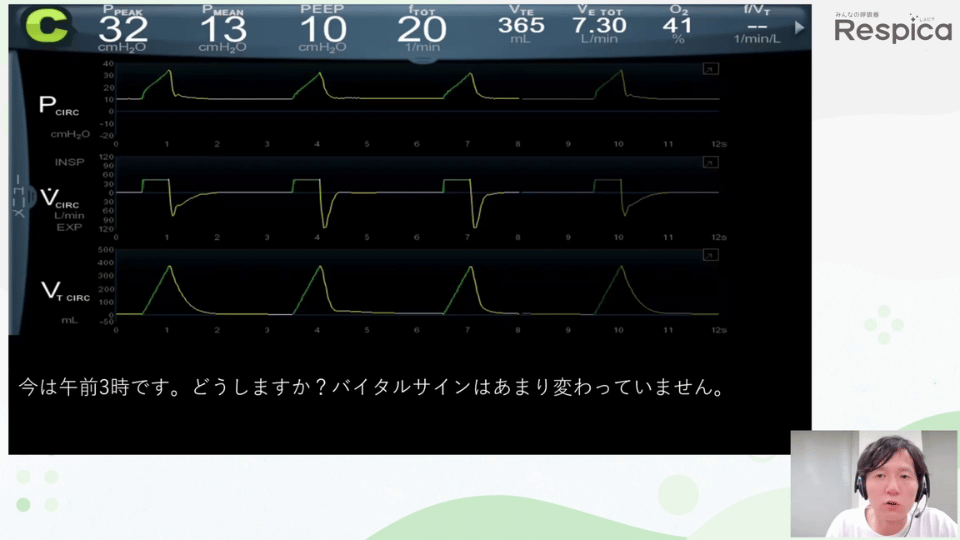Click the Japanese caption text below the waveforms

coord(372,388)
